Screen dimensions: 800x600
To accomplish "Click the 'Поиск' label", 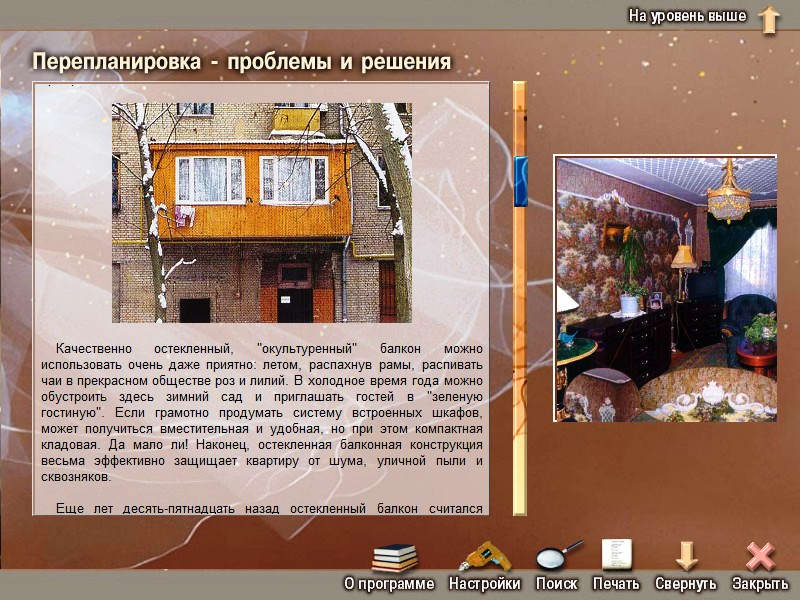I will click(x=557, y=583).
